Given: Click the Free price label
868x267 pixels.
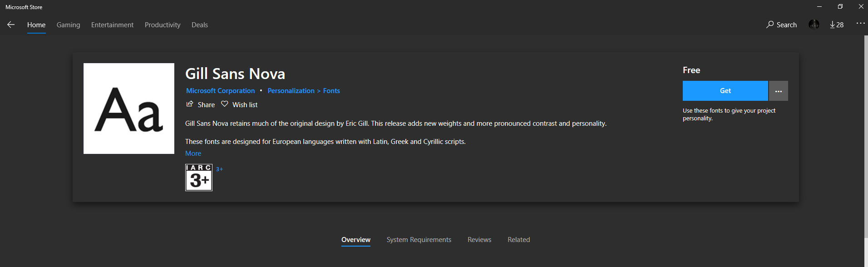Looking at the screenshot, I should pos(691,70).
